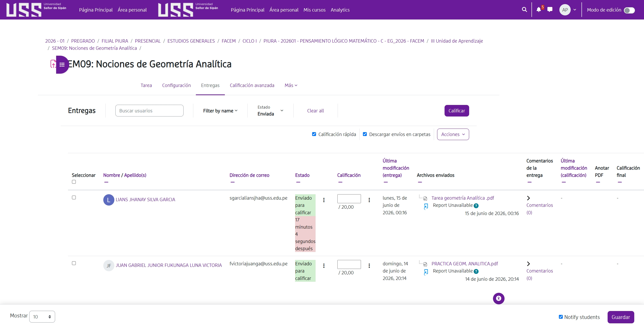Click the AP user avatar
644x330 pixels.
(x=565, y=10)
